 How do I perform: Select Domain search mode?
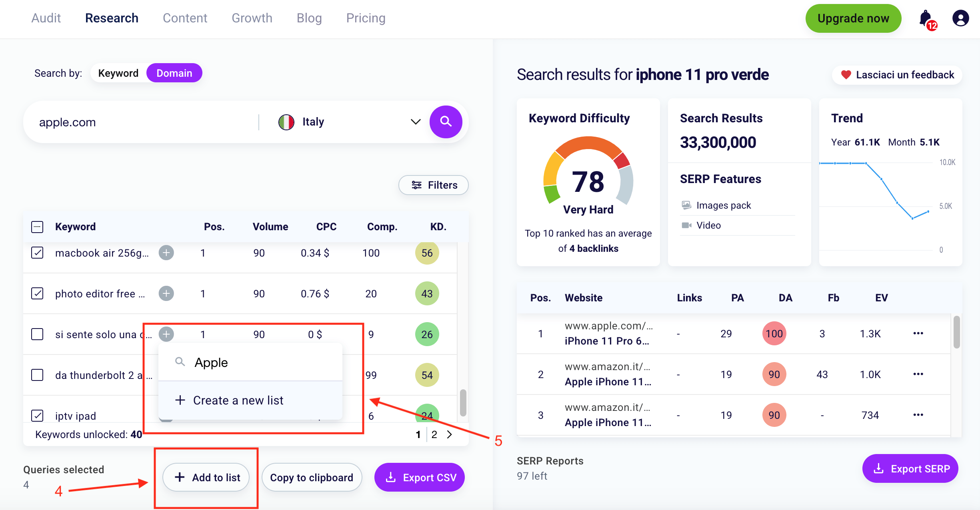pos(174,73)
